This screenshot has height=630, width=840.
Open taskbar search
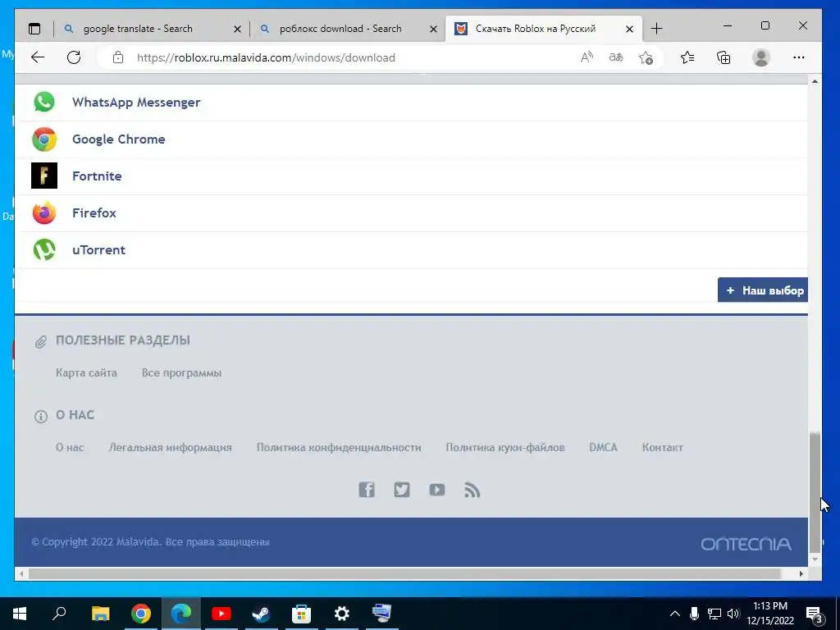click(x=59, y=614)
